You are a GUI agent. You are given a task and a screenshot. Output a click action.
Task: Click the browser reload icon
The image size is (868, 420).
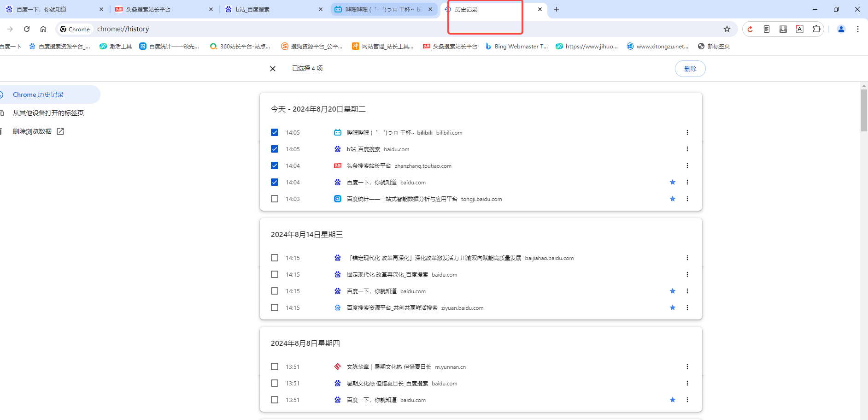[27, 29]
